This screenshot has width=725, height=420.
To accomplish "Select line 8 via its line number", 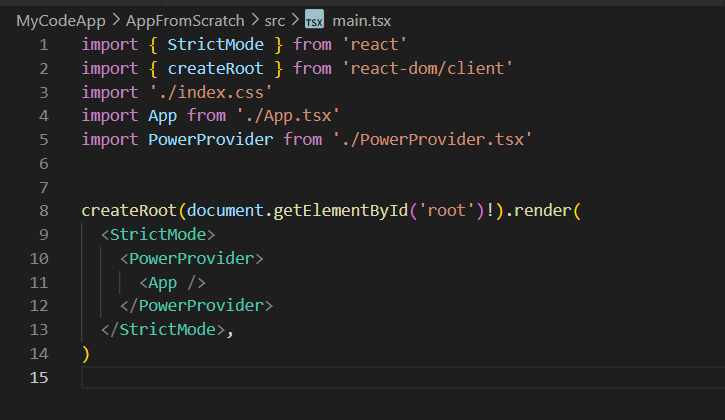I will [42, 211].
